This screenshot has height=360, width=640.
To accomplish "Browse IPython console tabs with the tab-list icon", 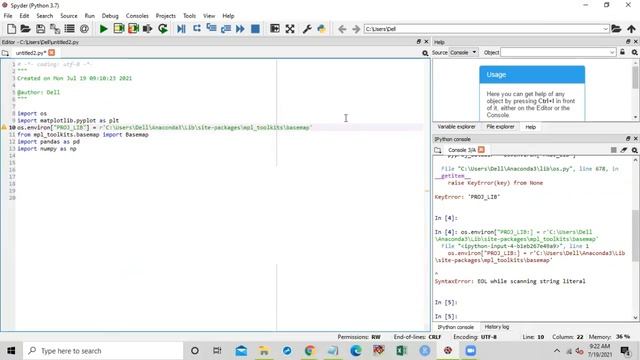I will (x=438, y=150).
